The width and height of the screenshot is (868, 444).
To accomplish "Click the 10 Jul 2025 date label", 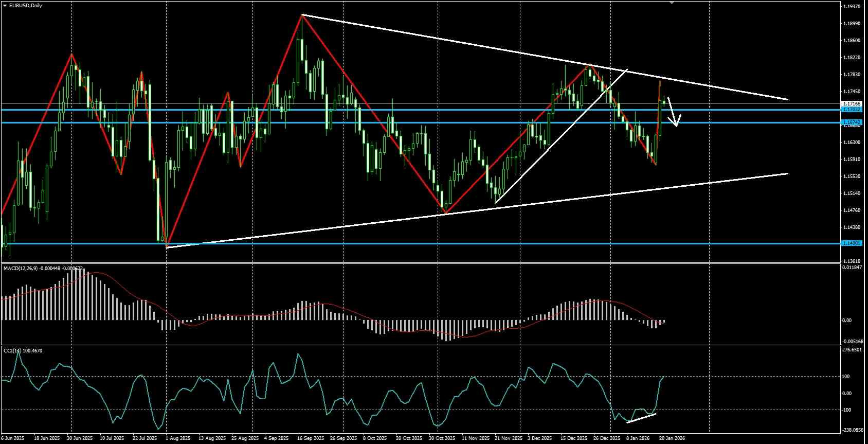I will coord(112,439).
